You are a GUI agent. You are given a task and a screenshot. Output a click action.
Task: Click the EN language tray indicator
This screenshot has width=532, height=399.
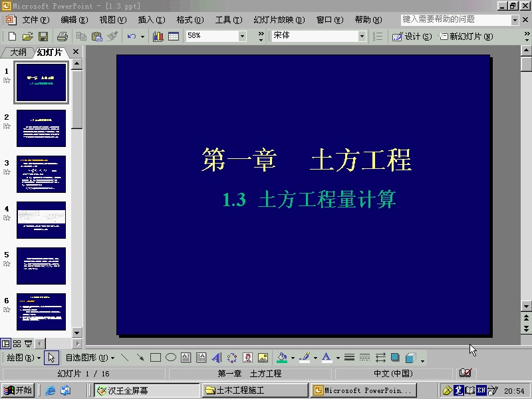coord(481,390)
